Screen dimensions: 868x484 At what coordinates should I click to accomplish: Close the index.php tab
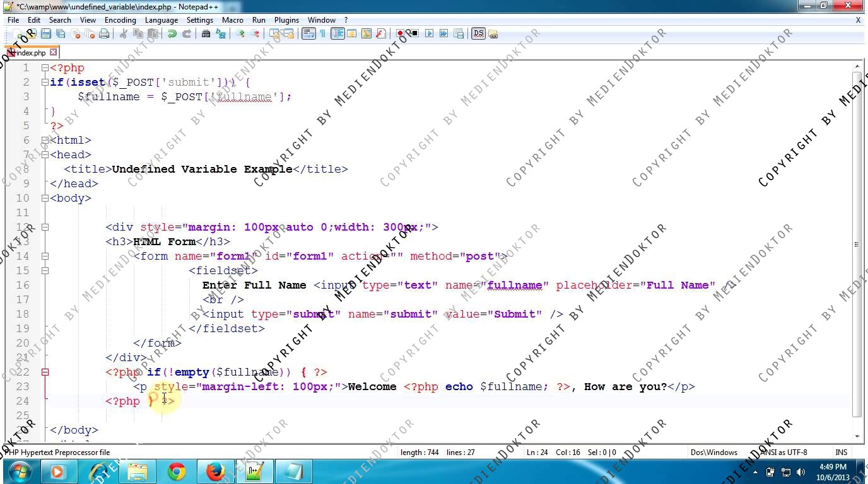pos(54,52)
